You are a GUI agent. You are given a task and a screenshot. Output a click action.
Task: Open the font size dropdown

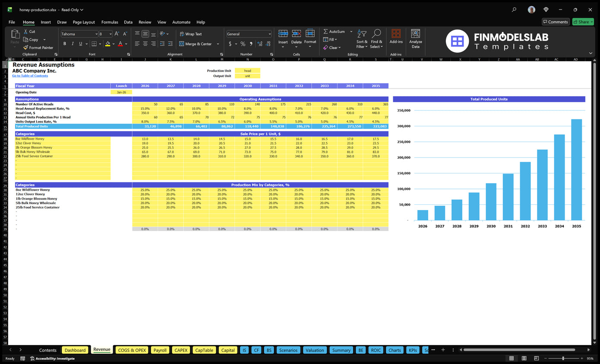coord(111,34)
